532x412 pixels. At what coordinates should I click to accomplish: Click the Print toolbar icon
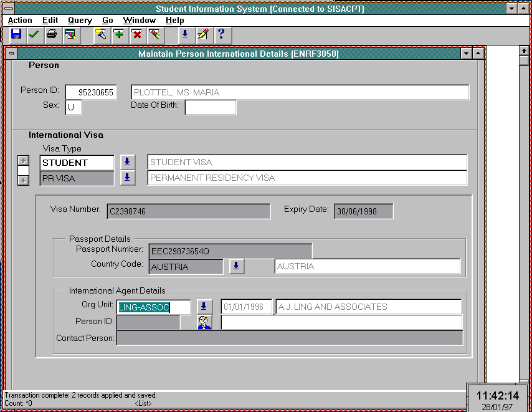point(51,34)
